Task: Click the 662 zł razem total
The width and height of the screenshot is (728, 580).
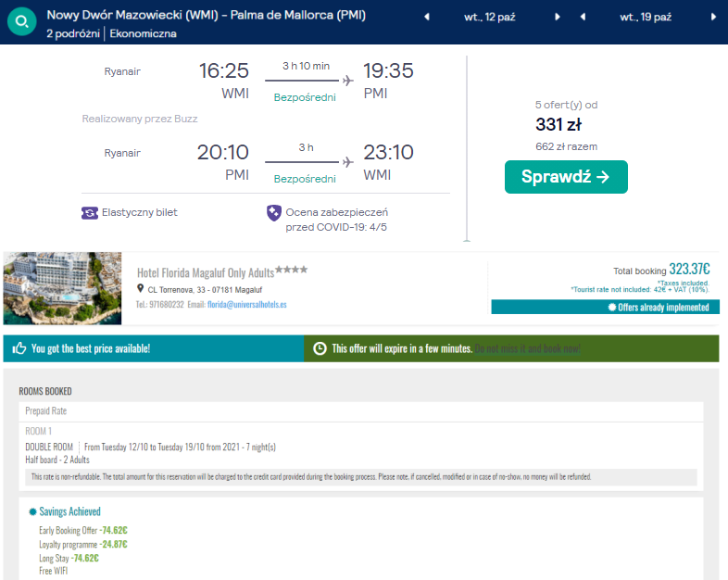Action: pyautogui.click(x=566, y=146)
